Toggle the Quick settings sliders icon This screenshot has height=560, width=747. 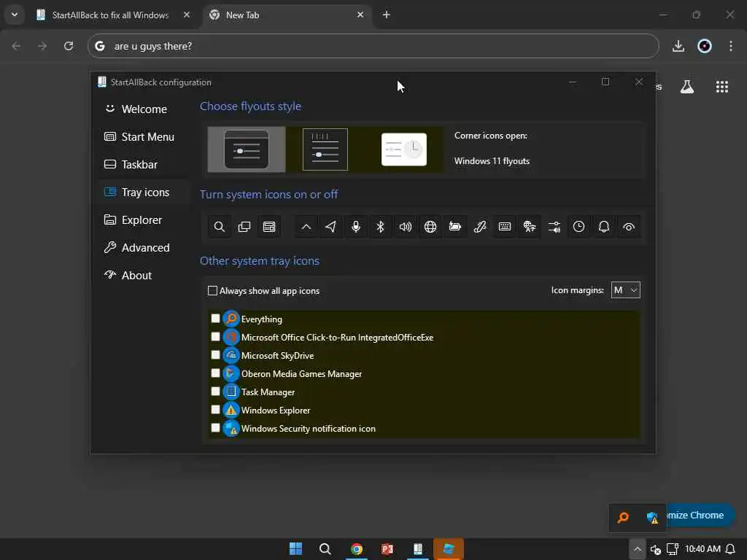pyautogui.click(x=554, y=227)
